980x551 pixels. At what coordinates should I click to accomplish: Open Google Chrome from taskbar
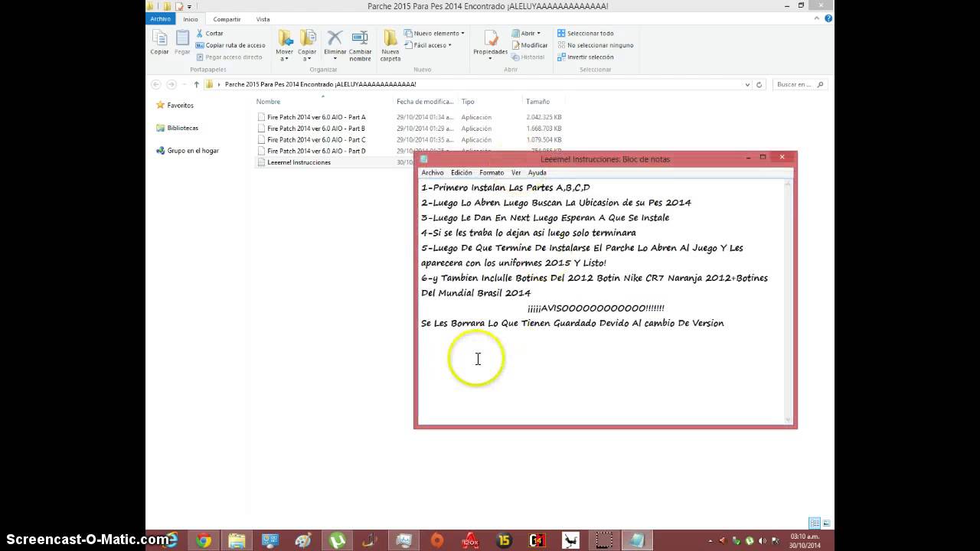point(203,540)
